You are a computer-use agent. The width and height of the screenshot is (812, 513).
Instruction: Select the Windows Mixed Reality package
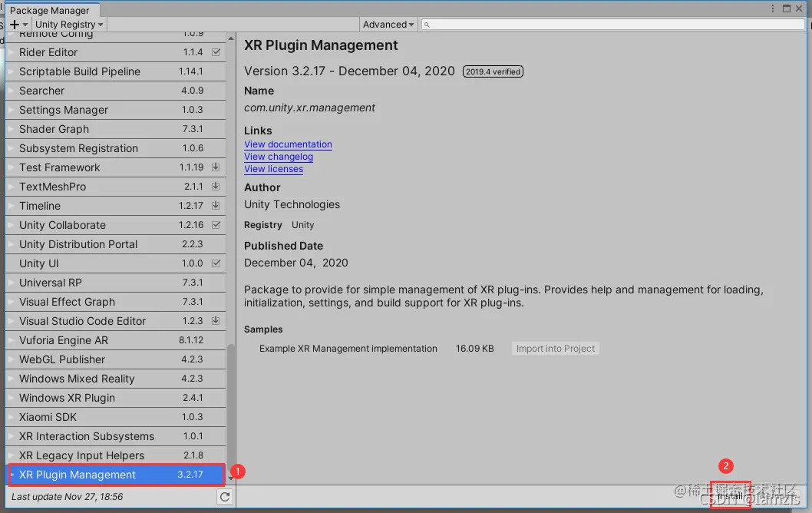(115, 379)
